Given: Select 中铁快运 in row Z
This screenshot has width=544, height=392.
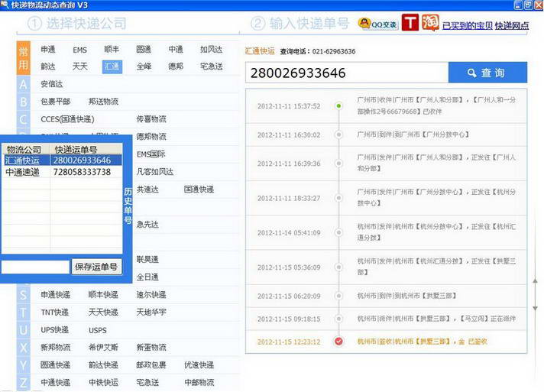Looking at the screenshot, I should (x=103, y=383).
